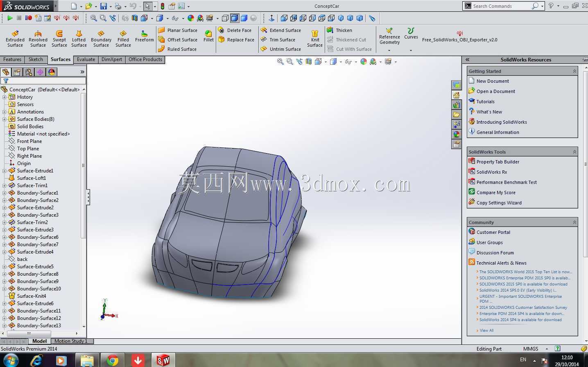Open the PropertyManager tab icon
Screen dimensions: 588x367
[17, 72]
